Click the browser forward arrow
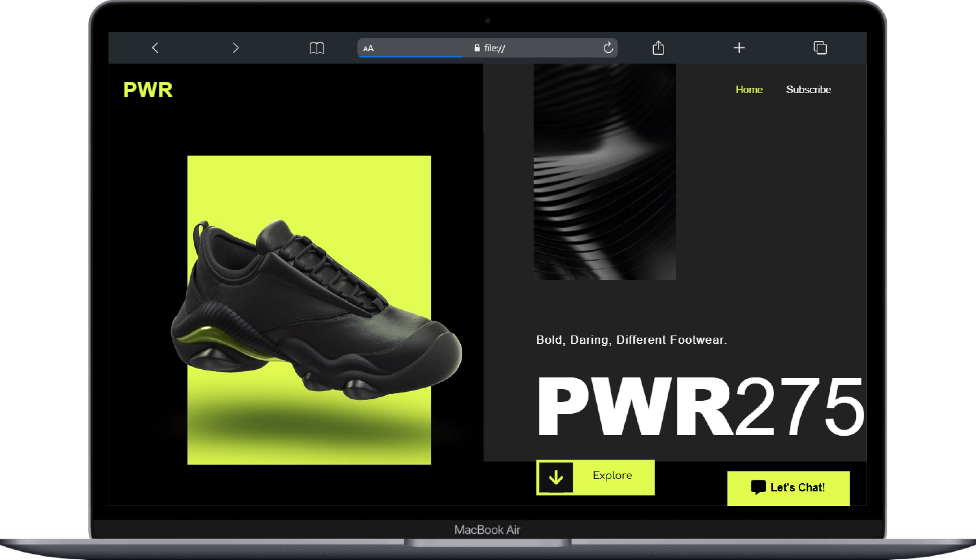This screenshot has height=560, width=976. 236,48
